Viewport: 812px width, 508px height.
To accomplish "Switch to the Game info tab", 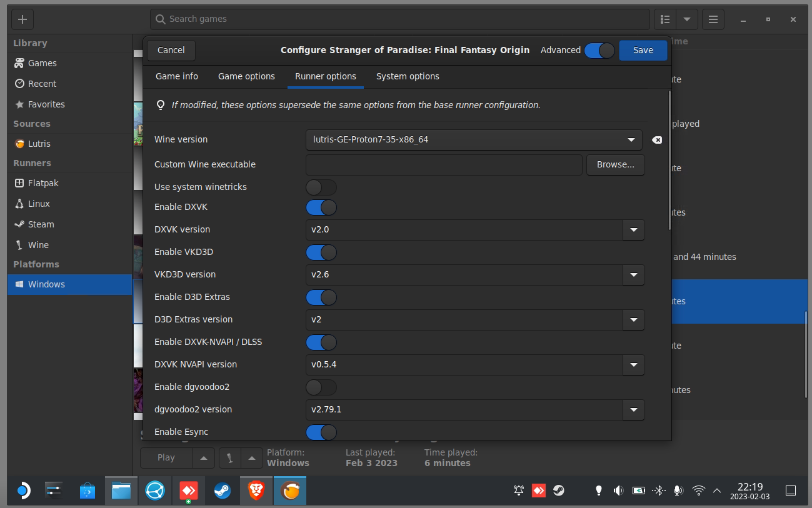I will (177, 76).
